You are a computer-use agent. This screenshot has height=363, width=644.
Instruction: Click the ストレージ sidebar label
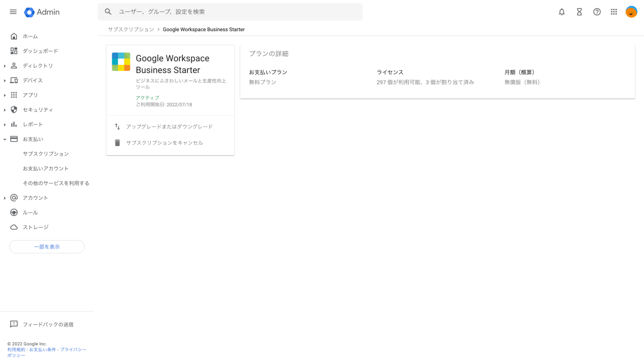[35, 227]
